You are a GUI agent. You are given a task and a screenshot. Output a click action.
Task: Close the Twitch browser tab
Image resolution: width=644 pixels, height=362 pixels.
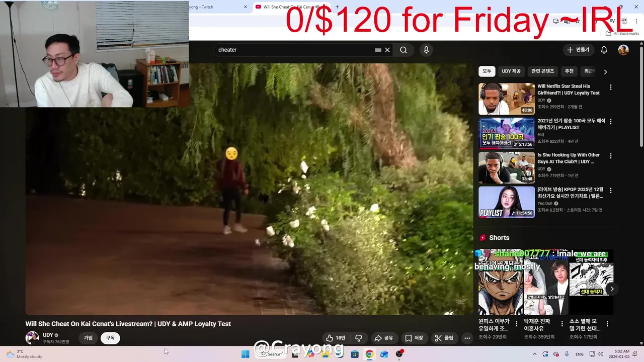point(246,7)
